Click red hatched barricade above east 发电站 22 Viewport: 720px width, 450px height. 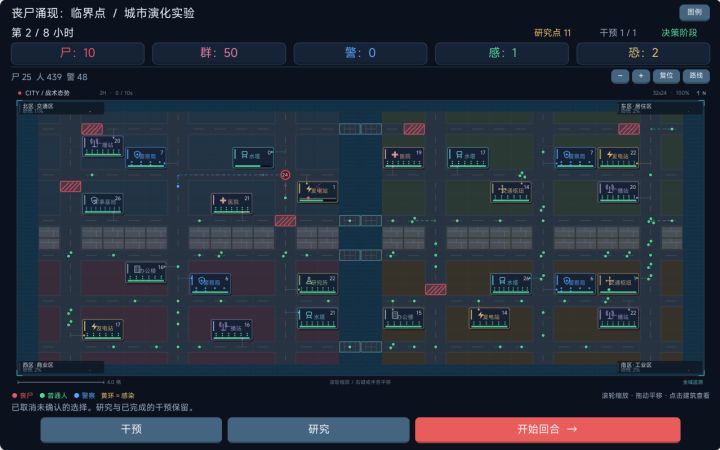[629, 129]
